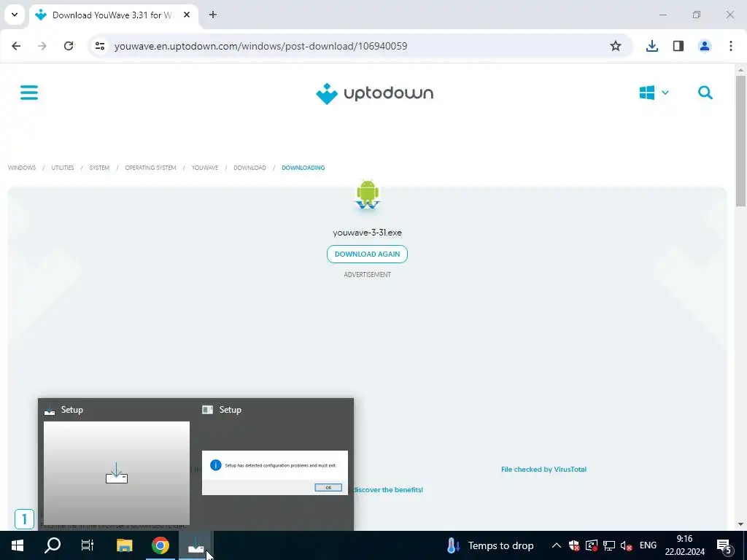Click the page vertical scrollbar thumb
747x560 pixels.
(740, 141)
